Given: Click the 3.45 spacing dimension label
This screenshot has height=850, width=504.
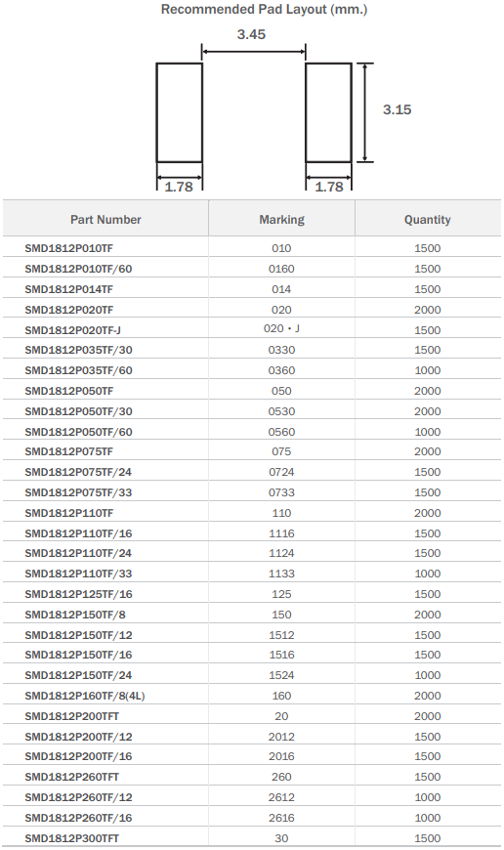Looking at the screenshot, I should 251,35.
